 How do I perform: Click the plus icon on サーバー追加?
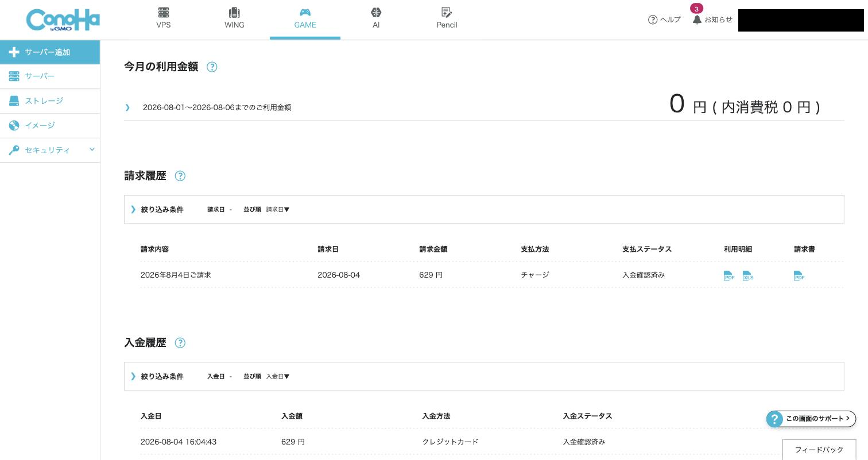14,52
